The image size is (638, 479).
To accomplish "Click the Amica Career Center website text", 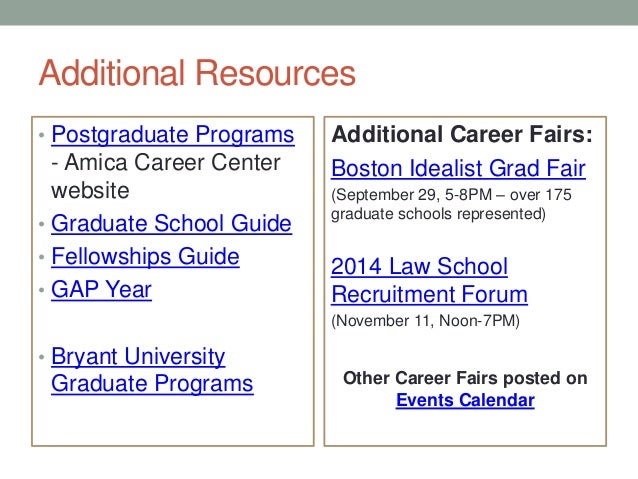I will click(166, 176).
